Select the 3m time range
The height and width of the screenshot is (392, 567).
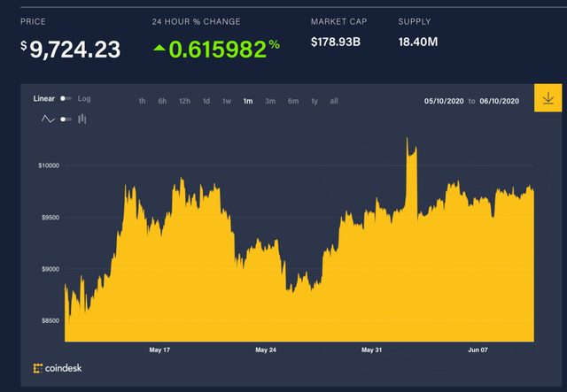270,101
